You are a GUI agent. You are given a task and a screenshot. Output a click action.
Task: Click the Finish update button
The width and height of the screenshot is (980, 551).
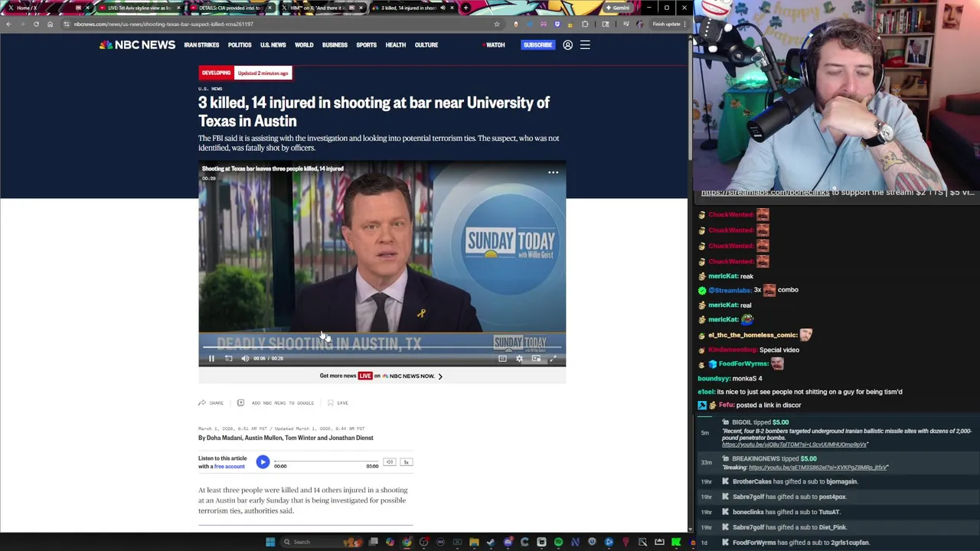tap(669, 24)
